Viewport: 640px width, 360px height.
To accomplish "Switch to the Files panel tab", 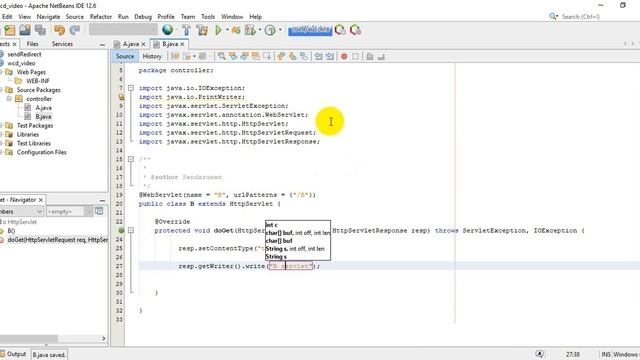I will click(32, 44).
